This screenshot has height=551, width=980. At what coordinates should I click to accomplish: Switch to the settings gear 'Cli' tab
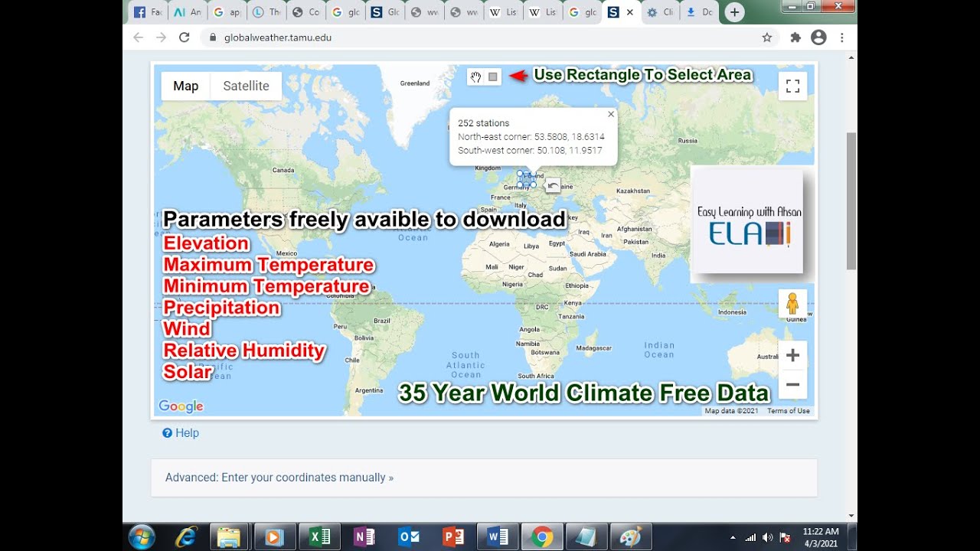[x=660, y=12]
